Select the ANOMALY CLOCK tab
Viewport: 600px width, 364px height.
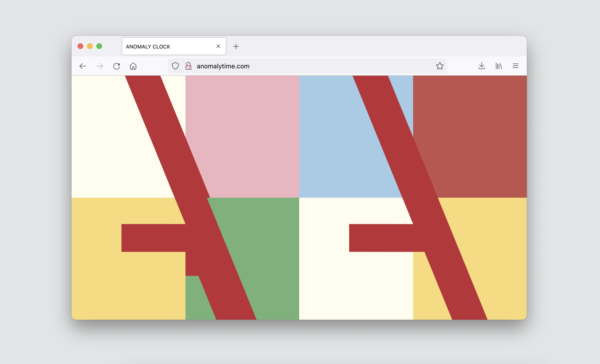tap(166, 46)
